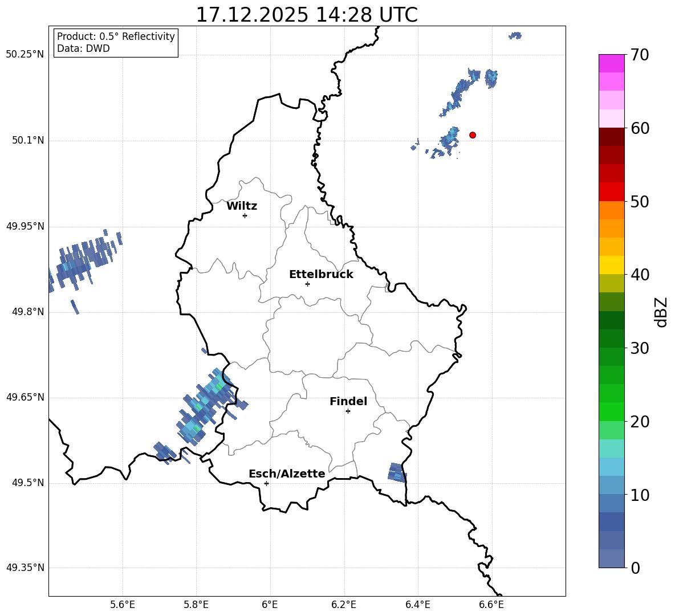This screenshot has height=616, width=675.
Task: Click the Esch/Alzette station cross marker
Action: click(x=266, y=483)
